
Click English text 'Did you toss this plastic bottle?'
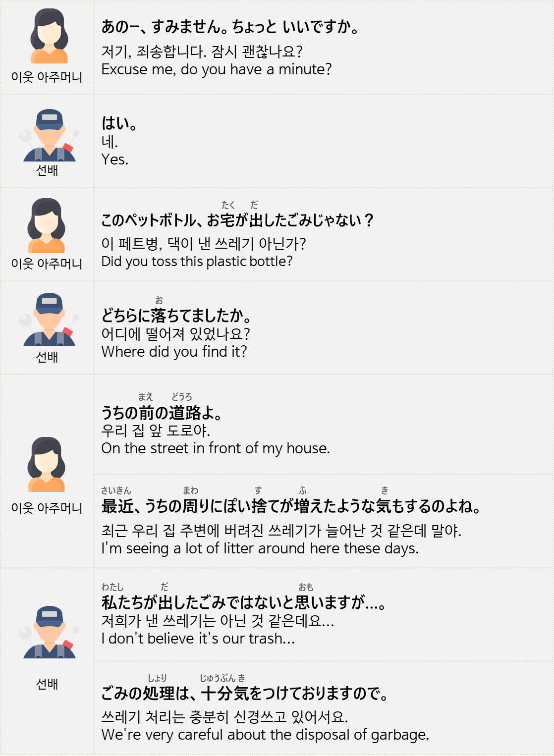click(x=197, y=262)
